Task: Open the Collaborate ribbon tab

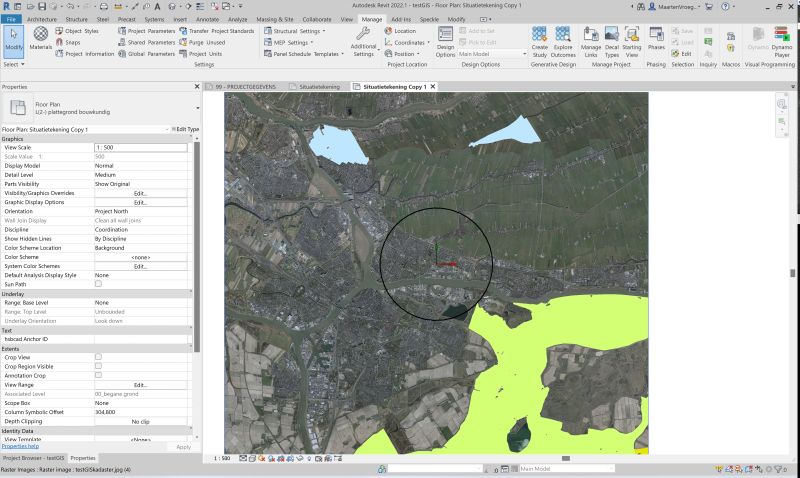Action: click(317, 19)
